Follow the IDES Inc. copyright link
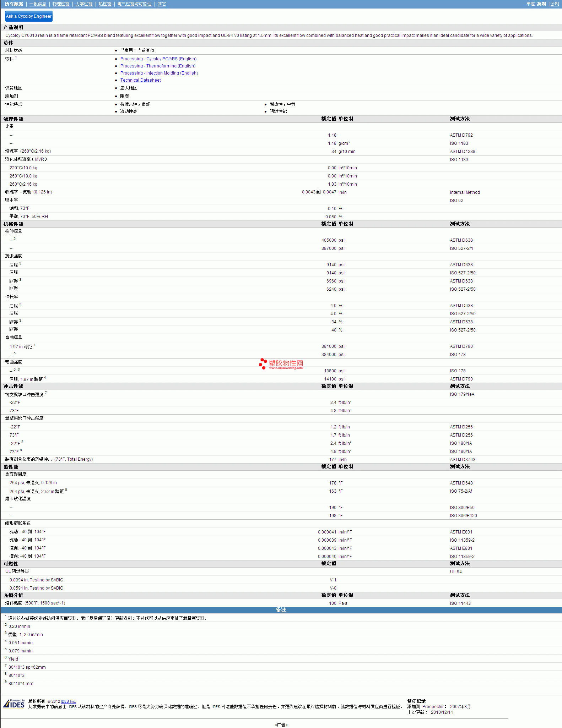 pos(68,701)
